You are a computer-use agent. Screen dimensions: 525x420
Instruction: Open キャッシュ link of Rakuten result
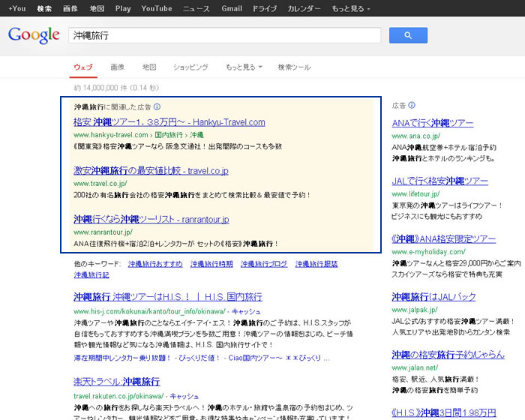[184, 396]
